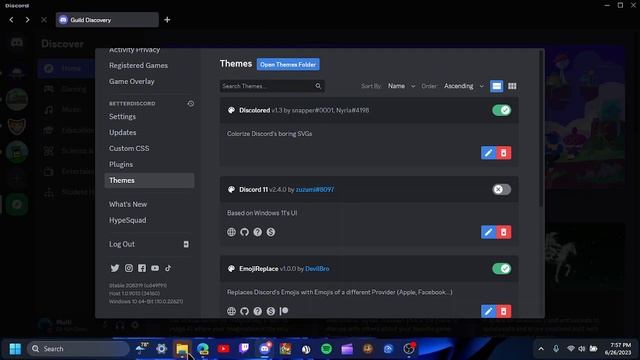Viewport: 640px width, 360px height.
Task: Go back using the left arrow
Action: (x=11, y=20)
